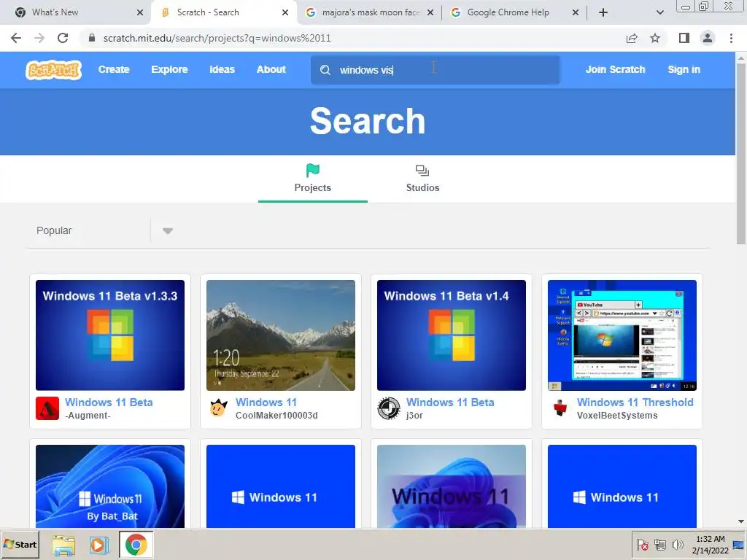Screen dimensions: 747x560
Task: Go back with the browser back arrow
Action: click(16, 38)
